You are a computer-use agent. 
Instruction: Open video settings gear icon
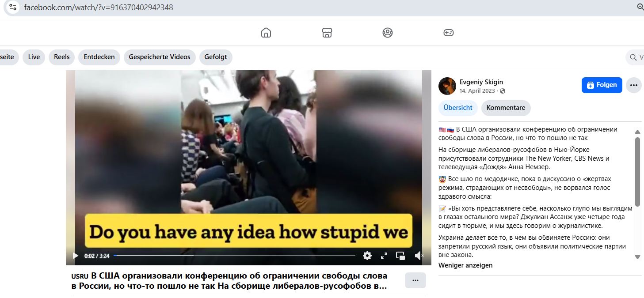(367, 256)
